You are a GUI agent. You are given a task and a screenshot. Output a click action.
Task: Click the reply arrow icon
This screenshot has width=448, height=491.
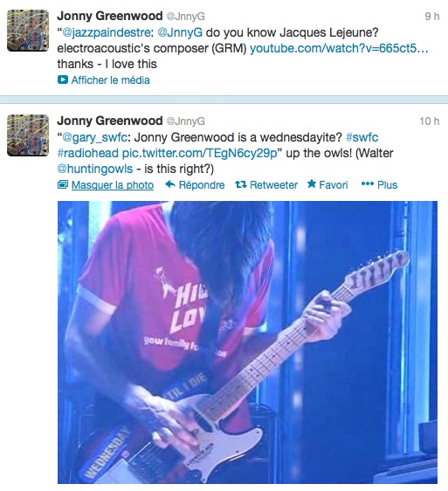pos(170,184)
